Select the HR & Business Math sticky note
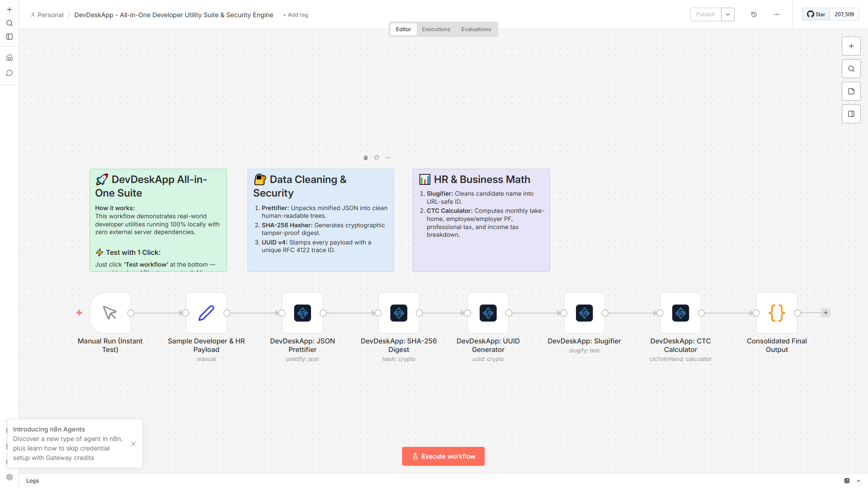 [481, 221]
